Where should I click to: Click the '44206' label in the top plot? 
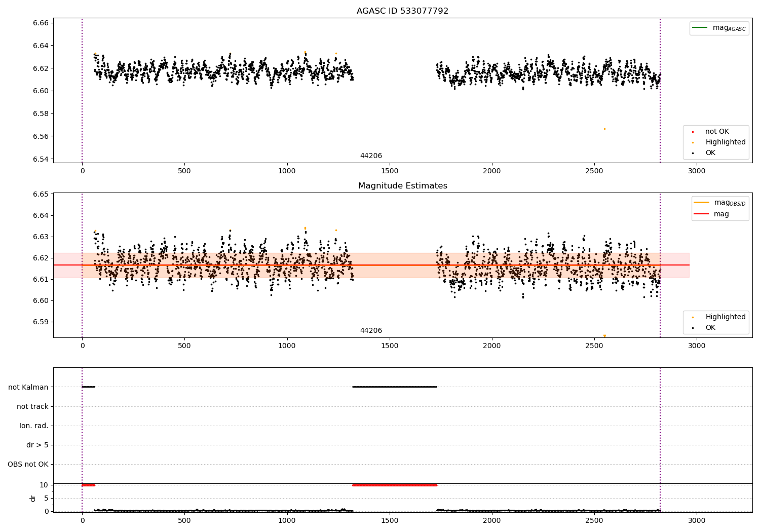pyautogui.click(x=371, y=156)
